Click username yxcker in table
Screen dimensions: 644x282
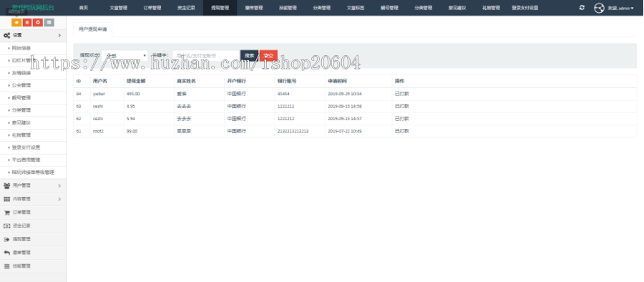tap(99, 94)
